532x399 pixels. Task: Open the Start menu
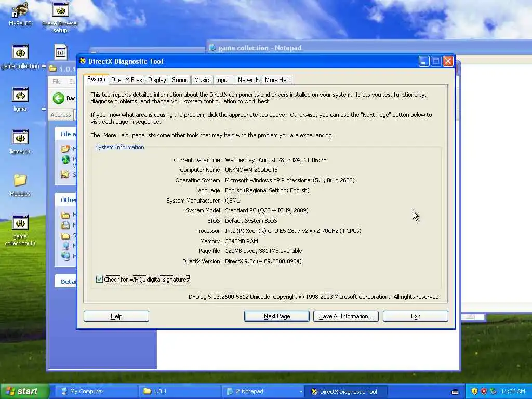pos(24,391)
